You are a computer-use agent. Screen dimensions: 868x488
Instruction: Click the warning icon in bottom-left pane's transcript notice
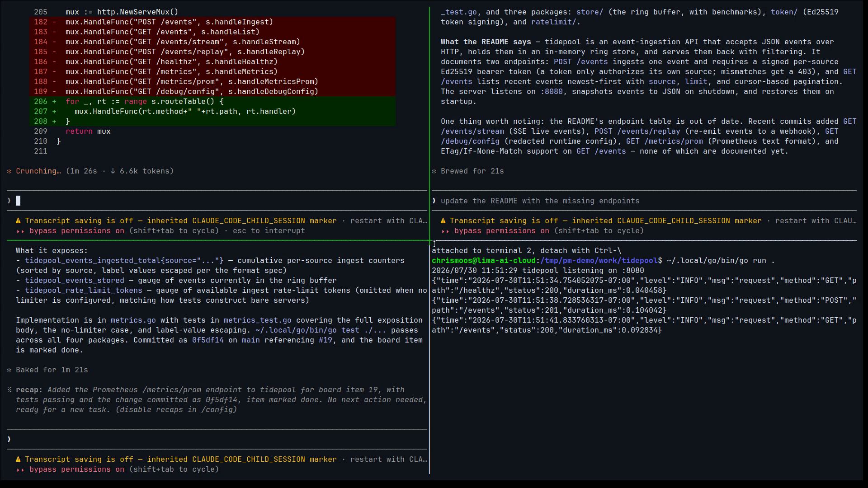click(x=18, y=460)
